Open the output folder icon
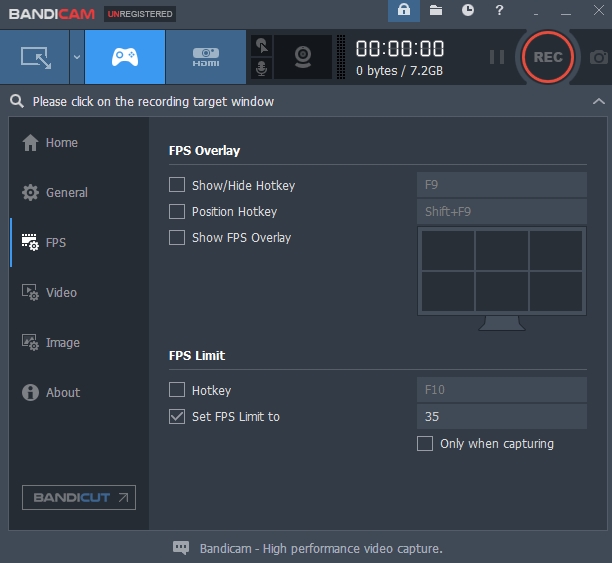 436,11
